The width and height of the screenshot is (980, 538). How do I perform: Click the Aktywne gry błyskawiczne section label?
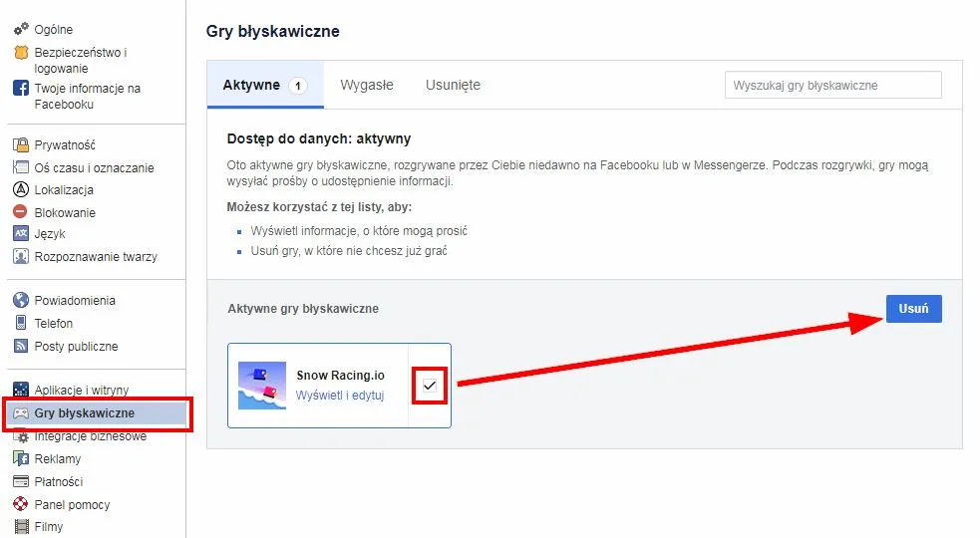pos(303,308)
